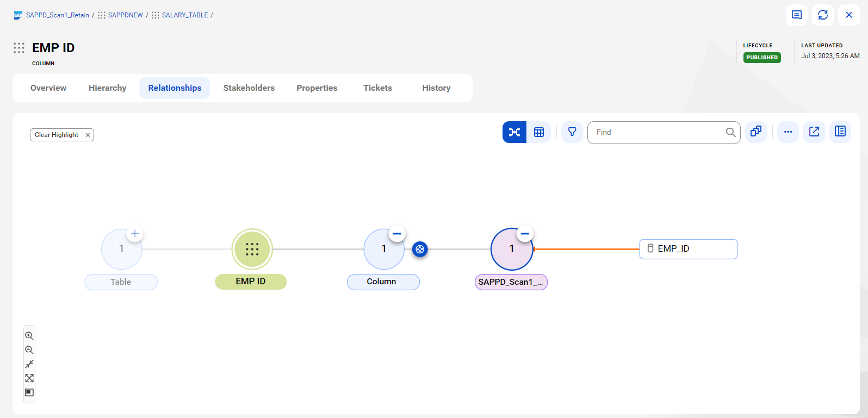
Task: Open the filter funnel icon
Action: 572,132
